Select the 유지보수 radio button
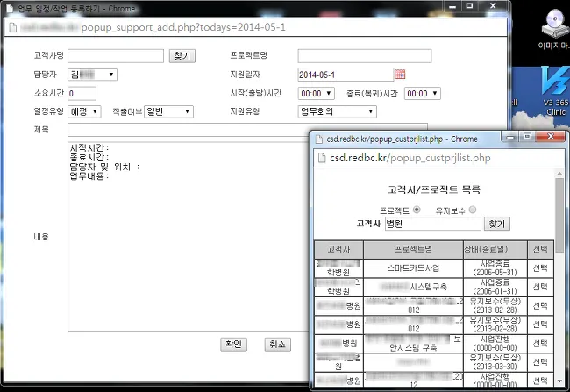570x392 pixels. click(x=473, y=210)
